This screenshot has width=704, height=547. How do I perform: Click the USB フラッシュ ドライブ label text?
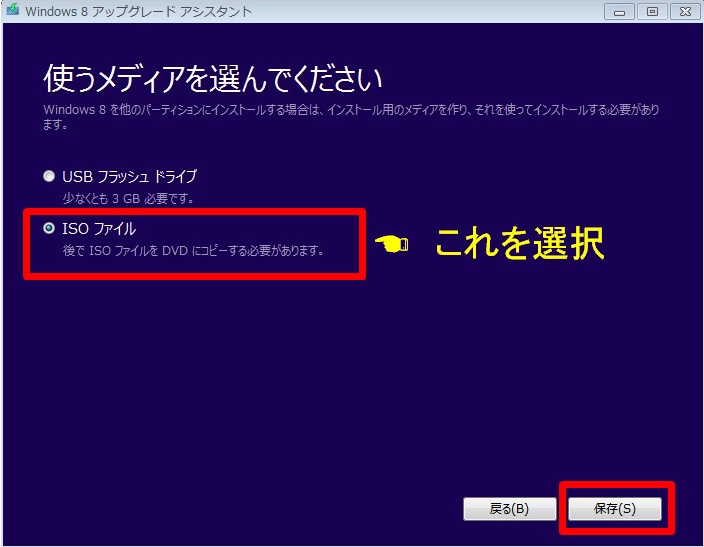tap(129, 176)
